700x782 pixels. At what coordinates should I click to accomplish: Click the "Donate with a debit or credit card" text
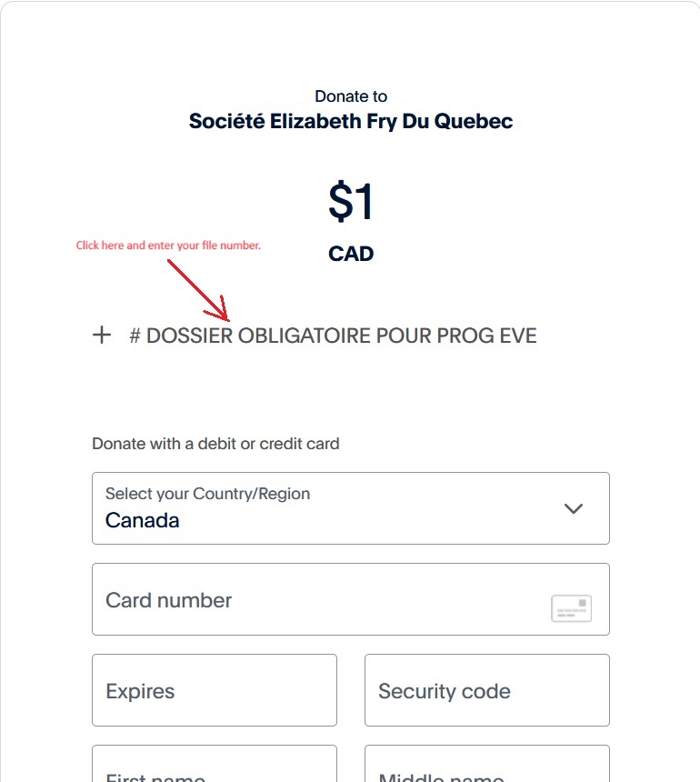(215, 444)
